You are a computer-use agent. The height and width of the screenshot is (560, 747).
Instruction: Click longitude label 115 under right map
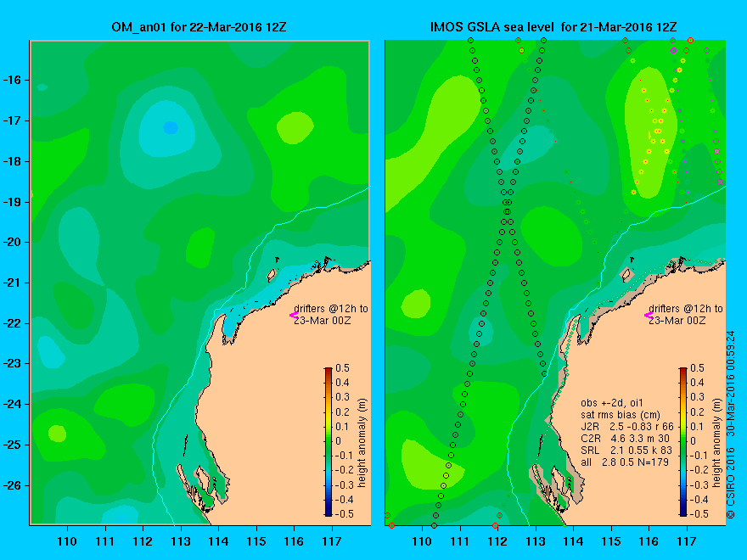tap(611, 541)
